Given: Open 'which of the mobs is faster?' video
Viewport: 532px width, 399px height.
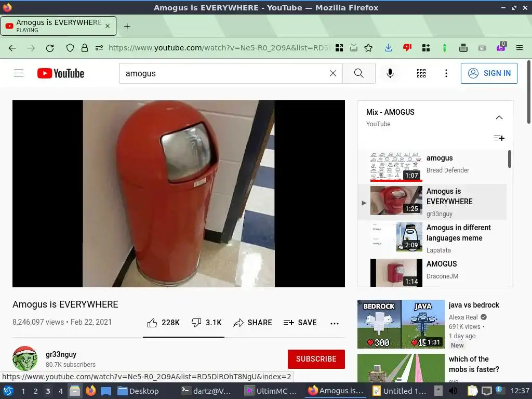Looking at the screenshot, I should coord(474,364).
